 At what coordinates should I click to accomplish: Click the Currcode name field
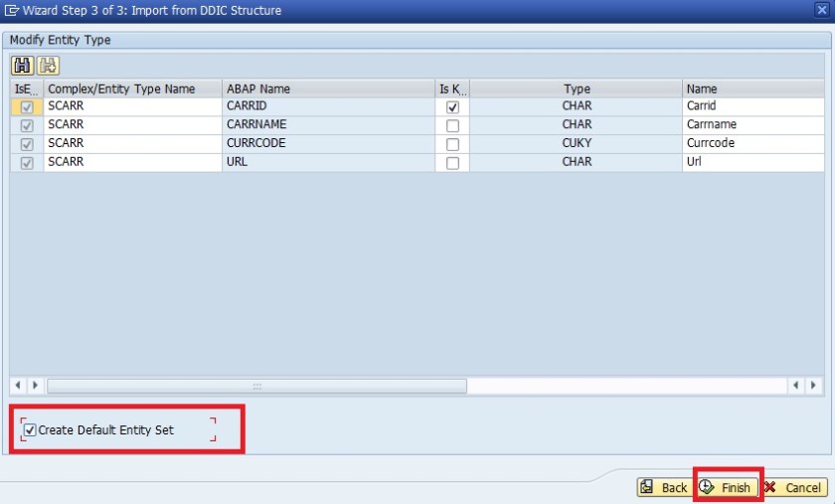click(x=753, y=144)
